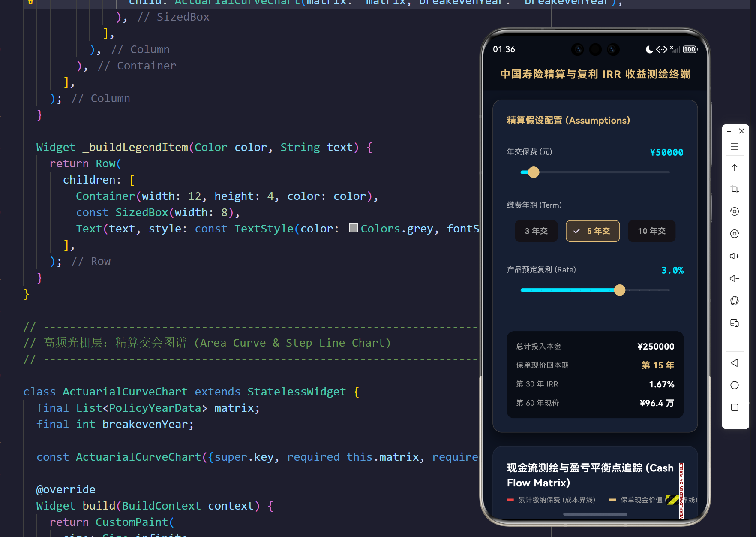This screenshot has height=537, width=756.
Task: Click the 第 30 年 IRR label
Action: [537, 384]
